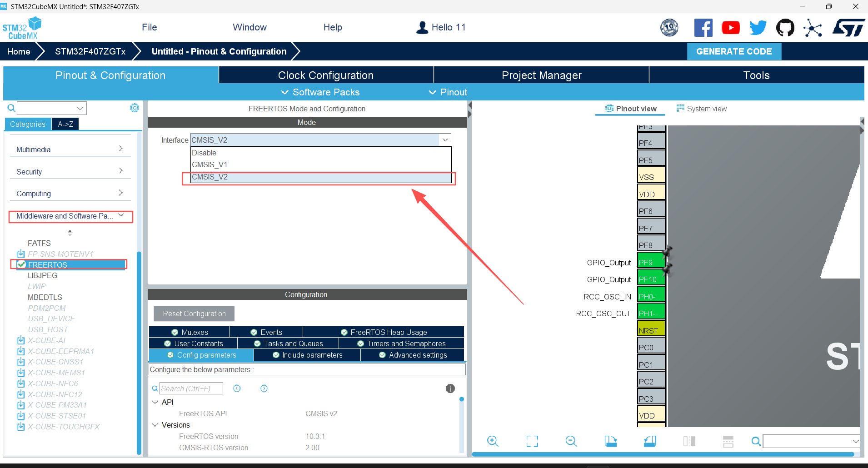Viewport: 868px width, 468px height.
Task: Click the 10-year anniversary badge icon
Action: pos(669,28)
